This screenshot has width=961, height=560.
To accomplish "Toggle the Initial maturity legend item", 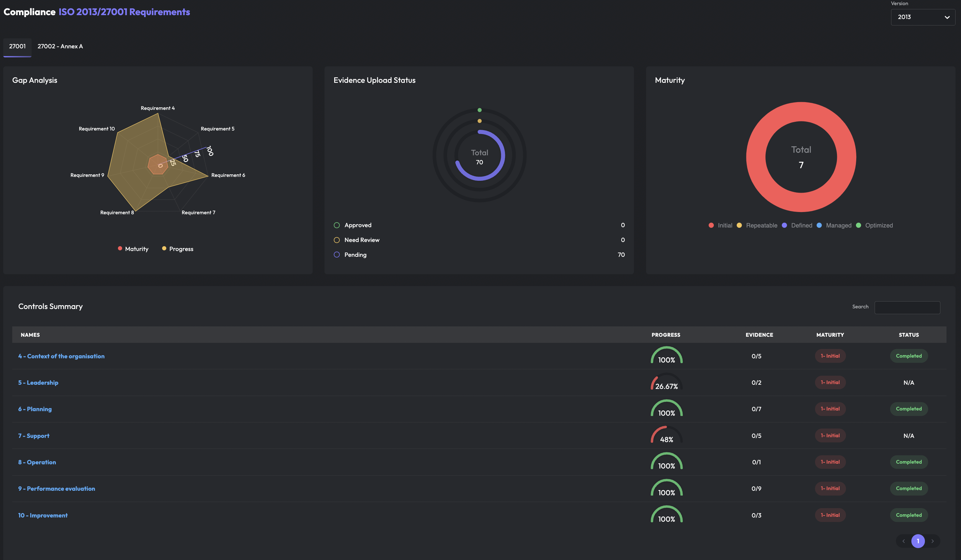I will point(720,225).
